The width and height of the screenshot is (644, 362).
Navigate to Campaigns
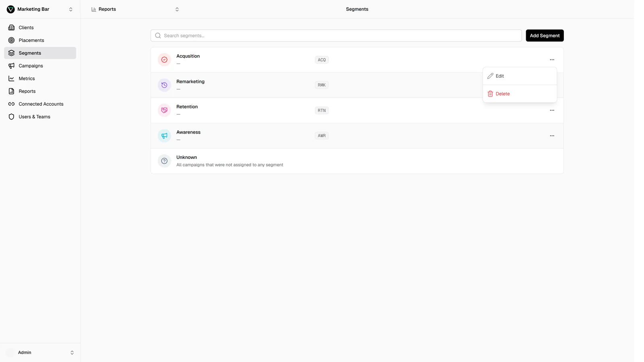coord(40,66)
